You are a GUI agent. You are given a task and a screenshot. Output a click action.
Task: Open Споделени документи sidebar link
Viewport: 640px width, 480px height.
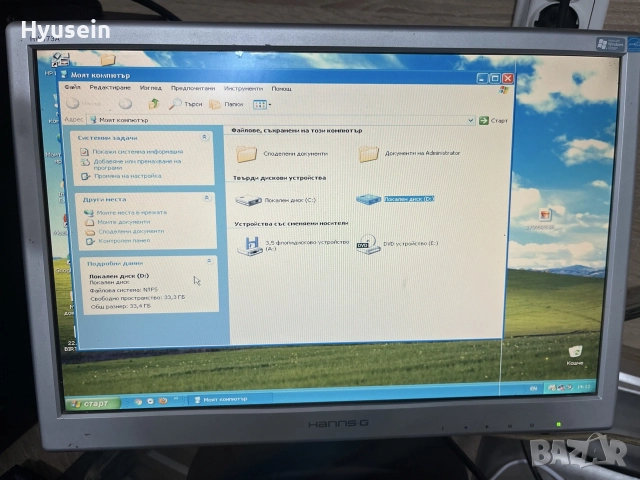[x=131, y=231]
